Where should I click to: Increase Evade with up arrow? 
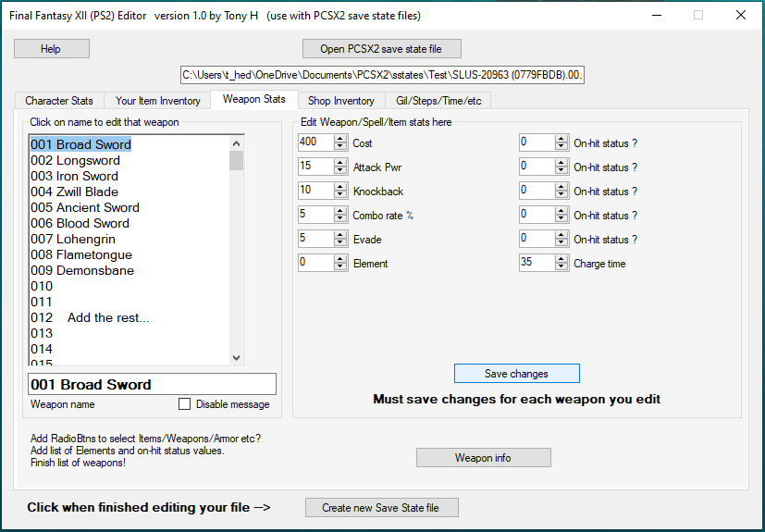(x=340, y=235)
